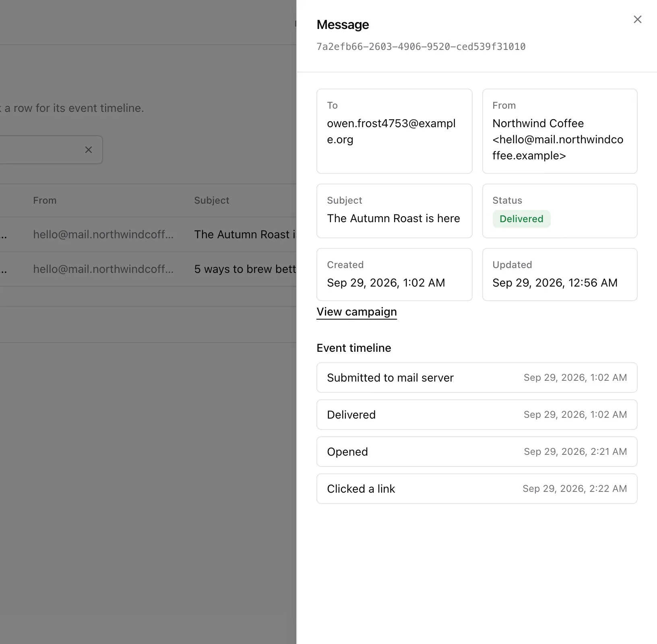
Task: Click Updated value Sep 29, 2026, 12:56 AM
Action: click(x=555, y=283)
